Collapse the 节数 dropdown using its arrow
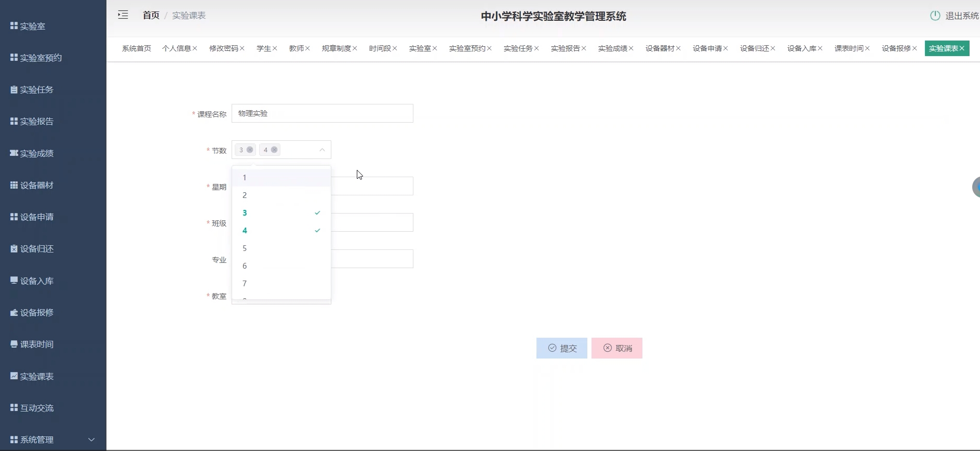The width and height of the screenshot is (980, 451). (322, 150)
